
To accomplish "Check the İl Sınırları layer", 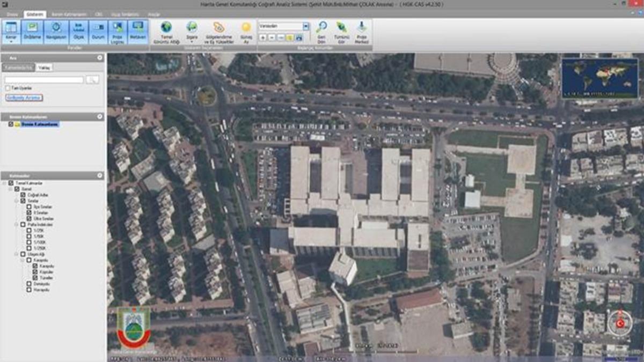I will (28, 213).
